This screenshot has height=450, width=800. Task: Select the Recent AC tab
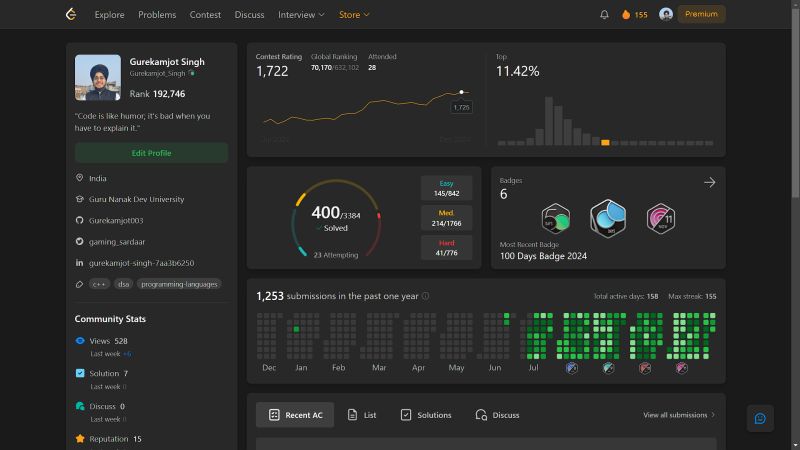point(295,415)
